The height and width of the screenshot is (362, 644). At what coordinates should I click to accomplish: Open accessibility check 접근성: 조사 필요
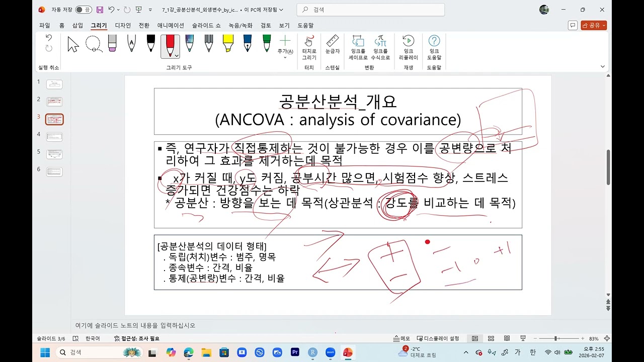click(x=136, y=338)
